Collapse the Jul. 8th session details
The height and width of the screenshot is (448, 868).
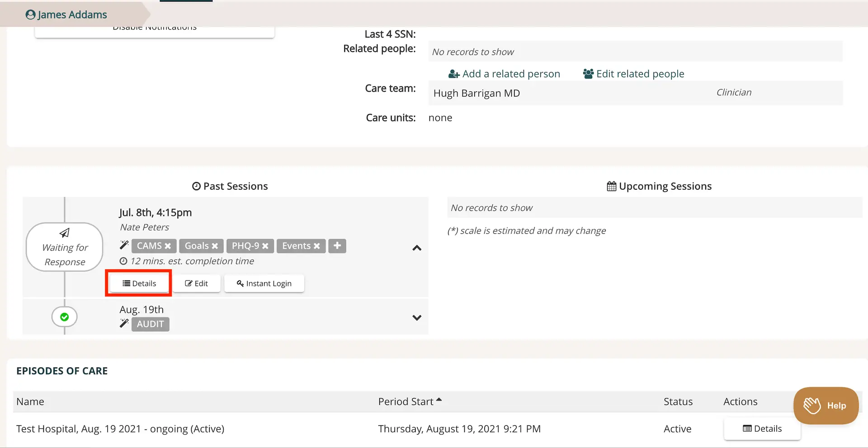tap(416, 248)
